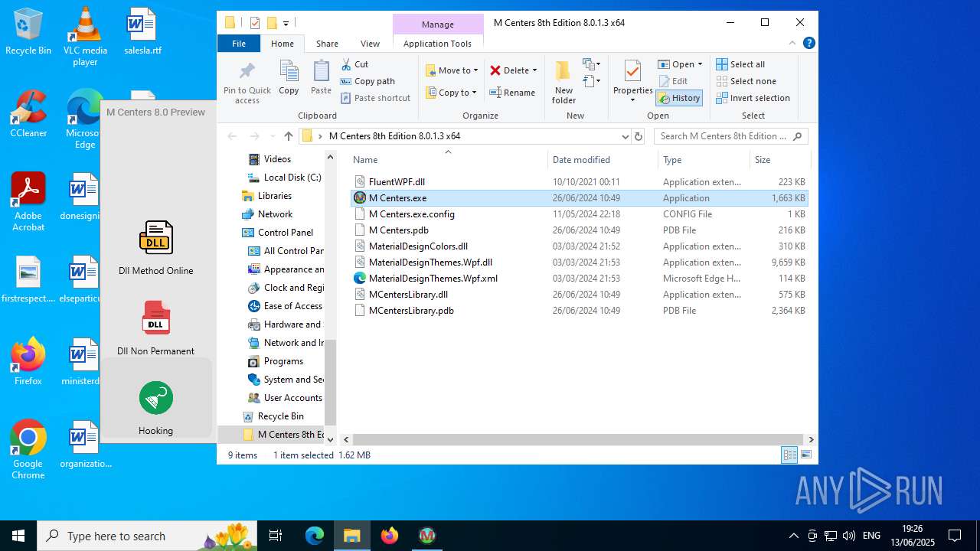The width and height of the screenshot is (980, 551).
Task: Click Select none
Action: 746,81
